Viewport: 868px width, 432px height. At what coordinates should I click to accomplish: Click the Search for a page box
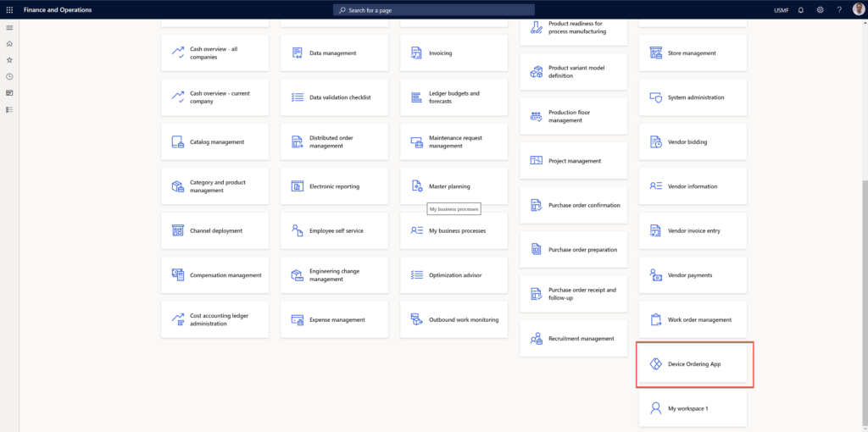coord(434,10)
